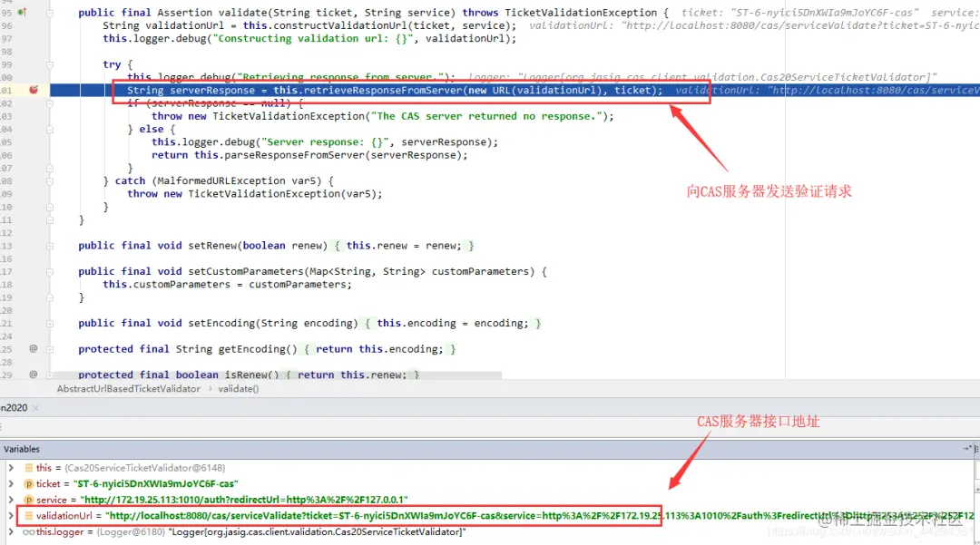Click the restore layout icon in Variables header
980x545 pixels.
967,449
